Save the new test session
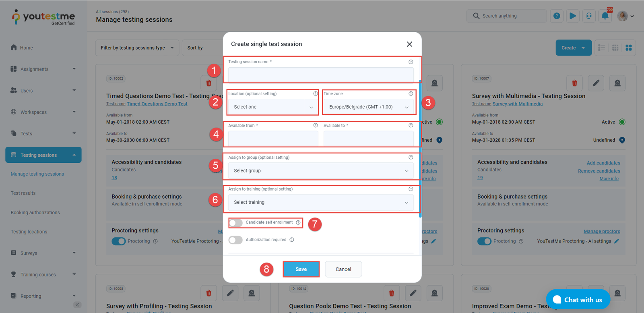 click(301, 269)
